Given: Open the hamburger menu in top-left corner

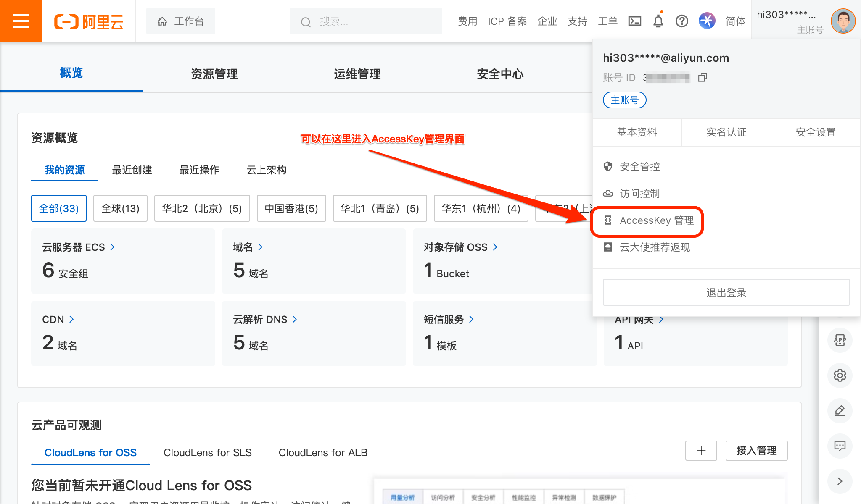Looking at the screenshot, I should [21, 21].
